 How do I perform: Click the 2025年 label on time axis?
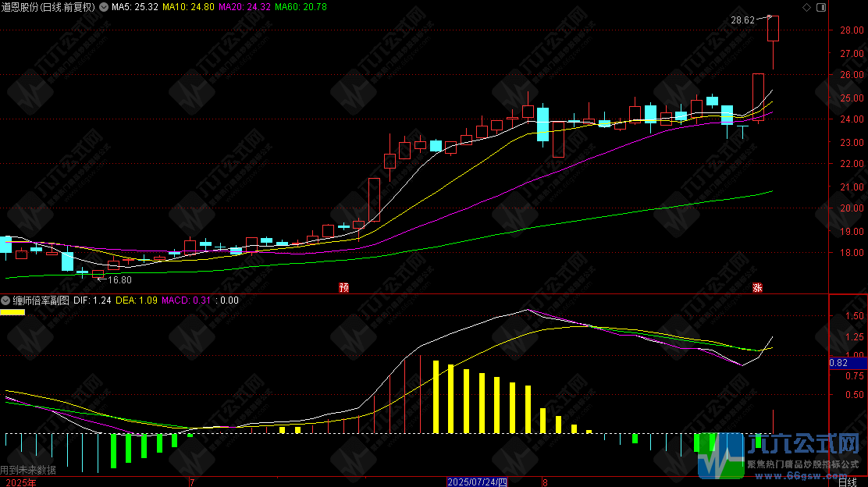pos(21,482)
